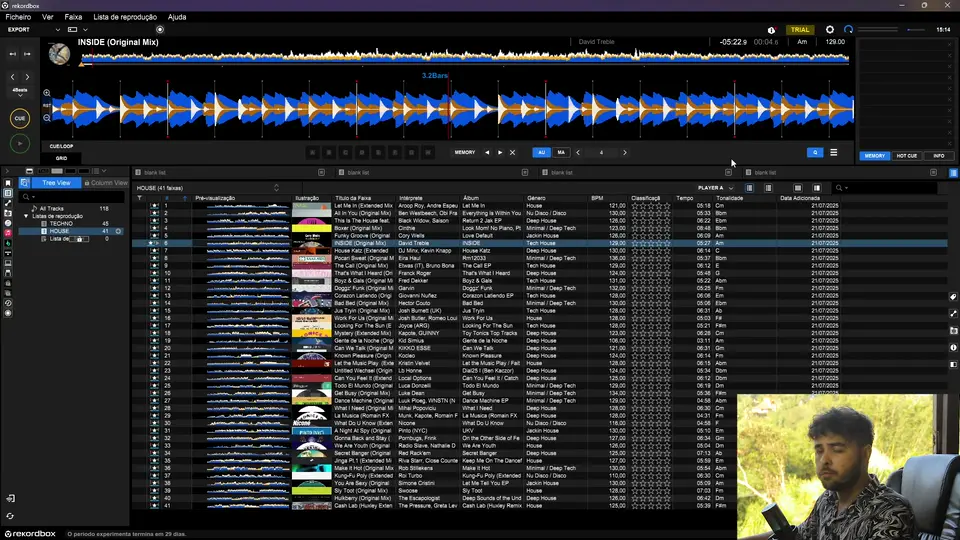Delete memory cue with X icon
The image size is (960, 540).
(512, 152)
